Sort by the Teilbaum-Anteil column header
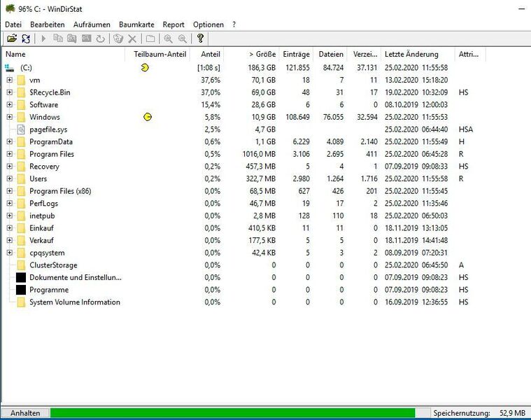This screenshot has width=531, height=420. (x=157, y=54)
